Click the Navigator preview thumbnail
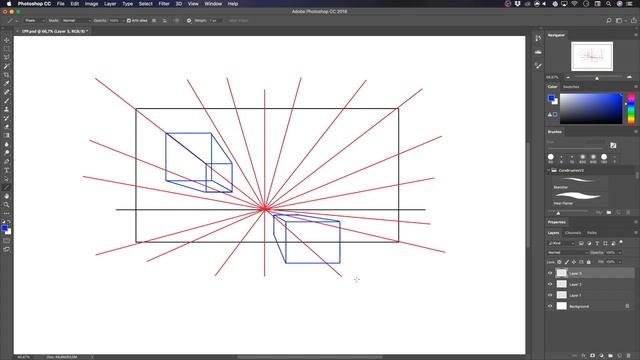The width and height of the screenshot is (640, 360). tap(592, 56)
